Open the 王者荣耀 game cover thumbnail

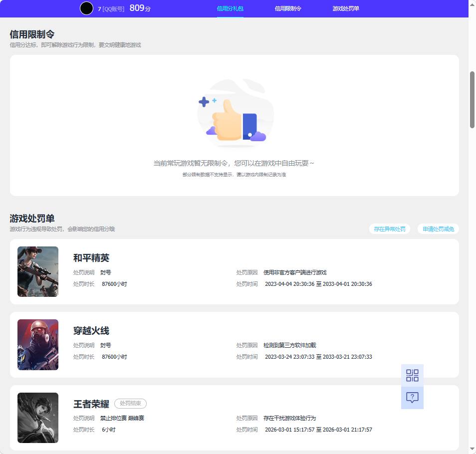click(x=38, y=418)
